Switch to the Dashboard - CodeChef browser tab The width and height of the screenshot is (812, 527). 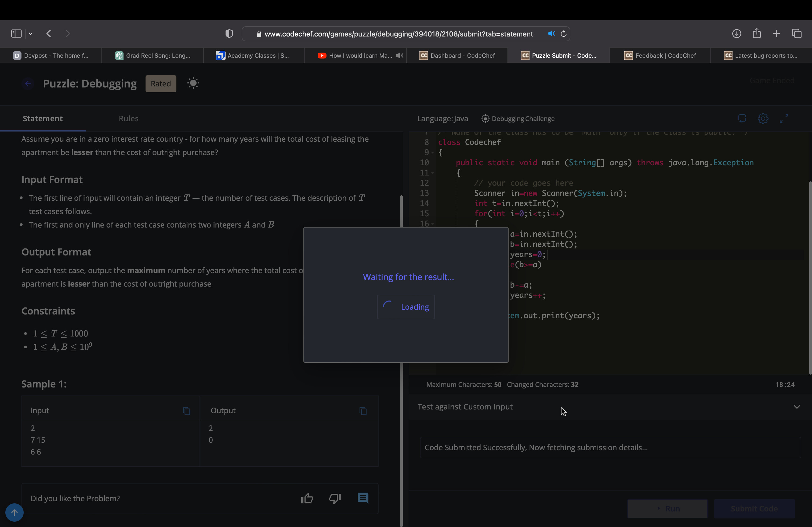[x=457, y=56]
